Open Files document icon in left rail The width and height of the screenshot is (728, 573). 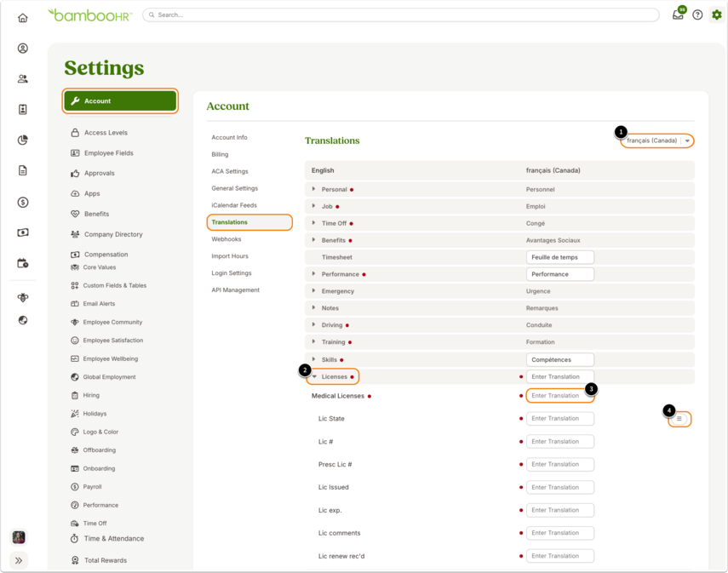coord(23,170)
